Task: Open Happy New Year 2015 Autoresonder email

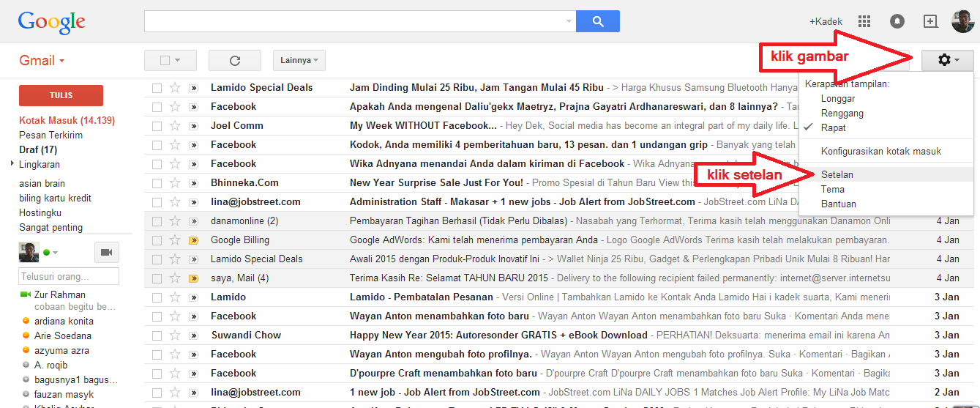Action: click(x=498, y=335)
